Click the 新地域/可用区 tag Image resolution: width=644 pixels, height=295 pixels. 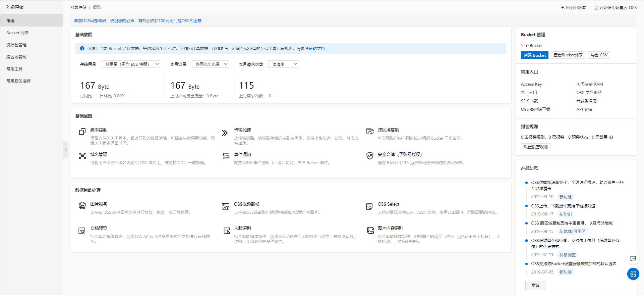[x=572, y=232]
